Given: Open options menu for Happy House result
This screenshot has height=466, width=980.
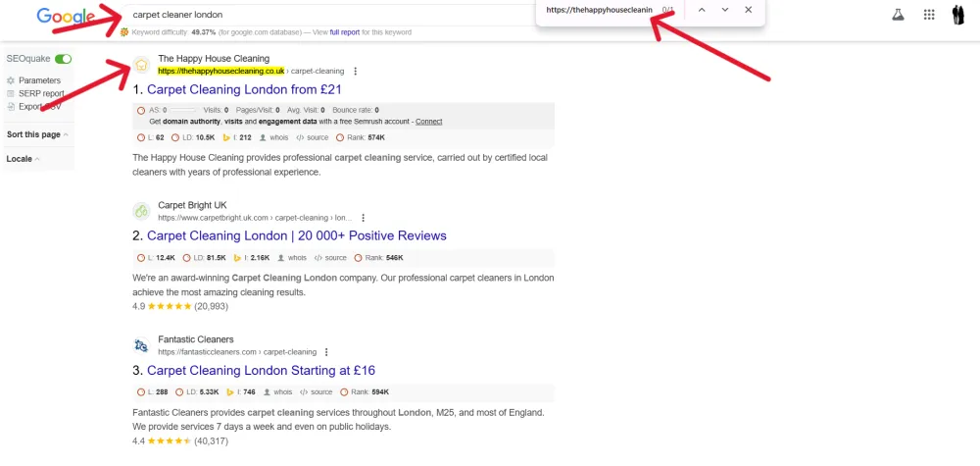Looking at the screenshot, I should pyautogui.click(x=356, y=72).
